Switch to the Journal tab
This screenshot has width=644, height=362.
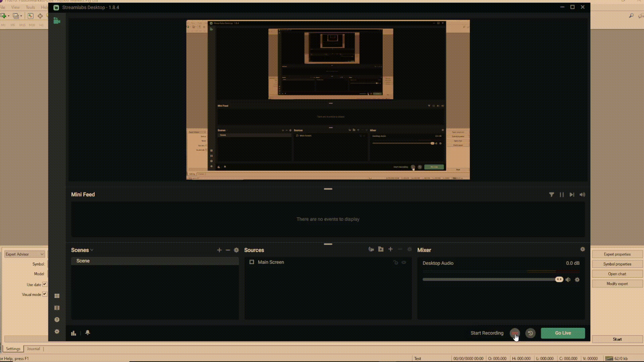(33, 349)
